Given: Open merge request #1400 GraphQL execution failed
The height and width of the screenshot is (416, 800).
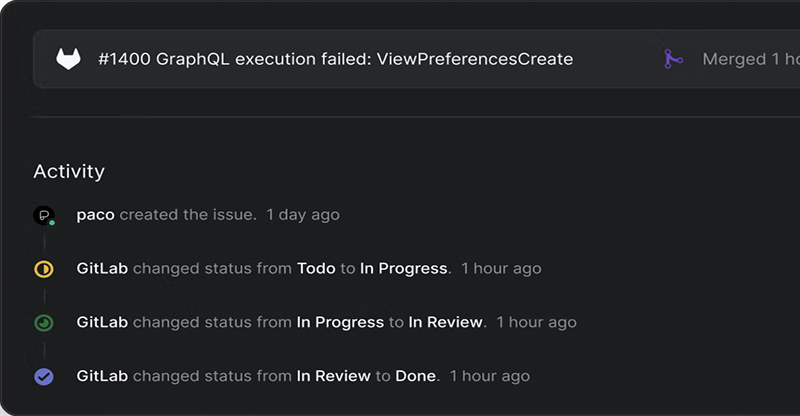Looking at the screenshot, I should [336, 59].
